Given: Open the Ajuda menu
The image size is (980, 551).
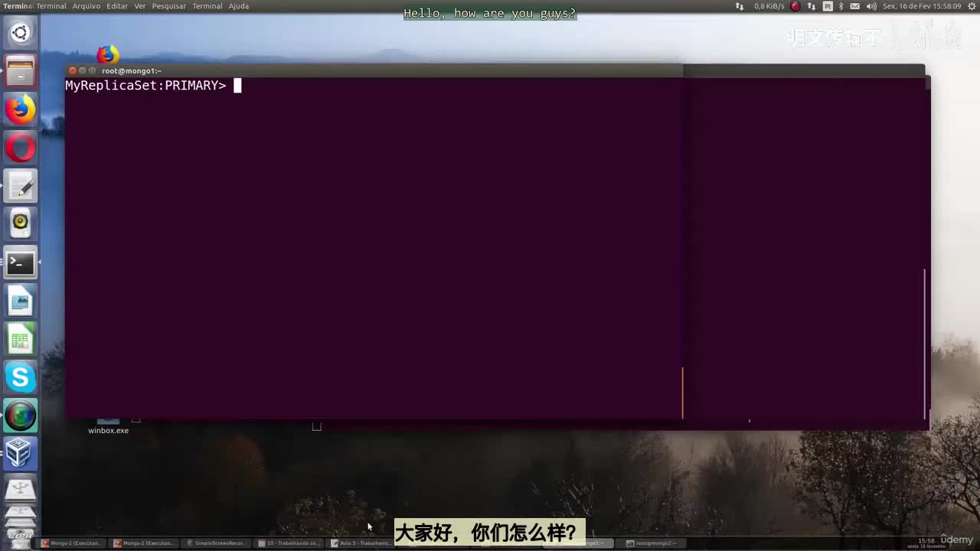Looking at the screenshot, I should click(239, 6).
